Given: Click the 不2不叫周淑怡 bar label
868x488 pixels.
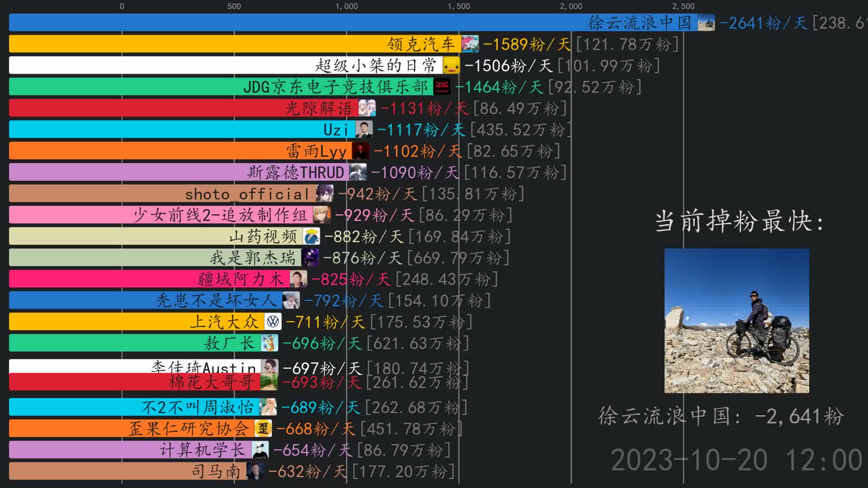Looking at the screenshot, I should coord(197,408).
